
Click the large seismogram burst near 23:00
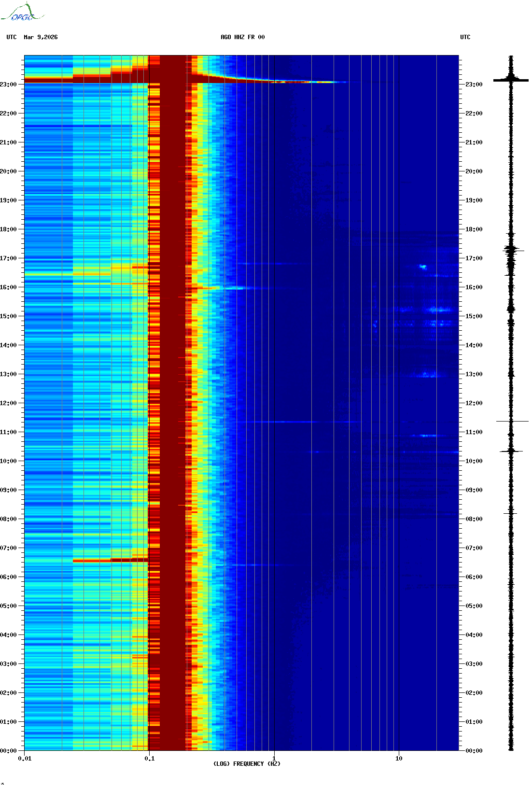511,80
